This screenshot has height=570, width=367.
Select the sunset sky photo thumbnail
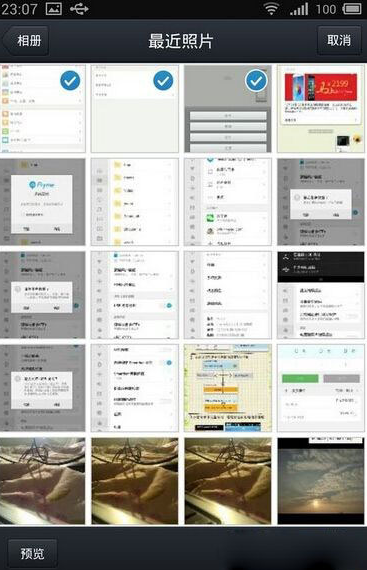coord(321,481)
